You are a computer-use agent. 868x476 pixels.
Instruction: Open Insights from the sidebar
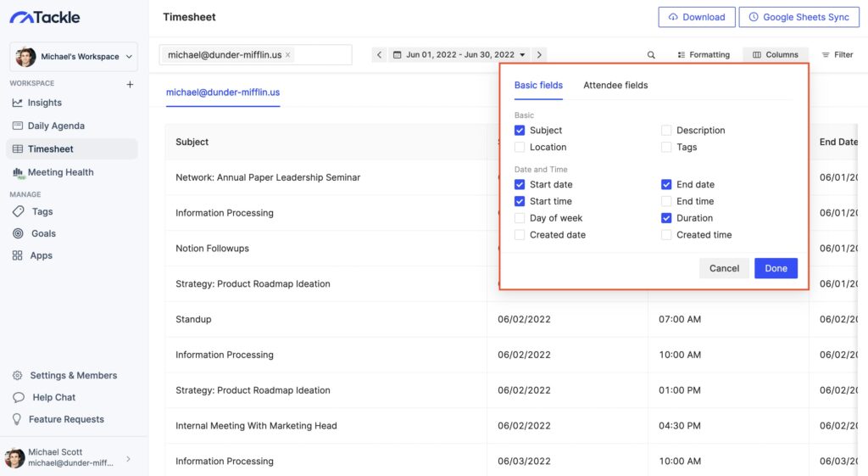point(44,103)
